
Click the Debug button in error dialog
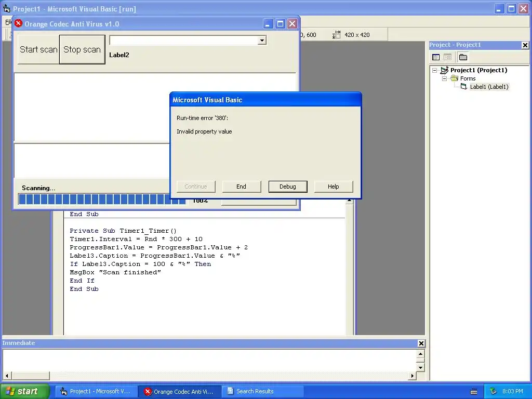288,187
